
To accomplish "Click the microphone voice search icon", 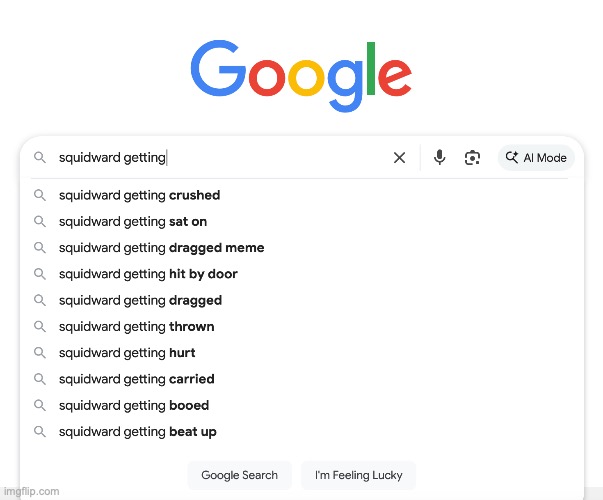I will tap(439, 157).
